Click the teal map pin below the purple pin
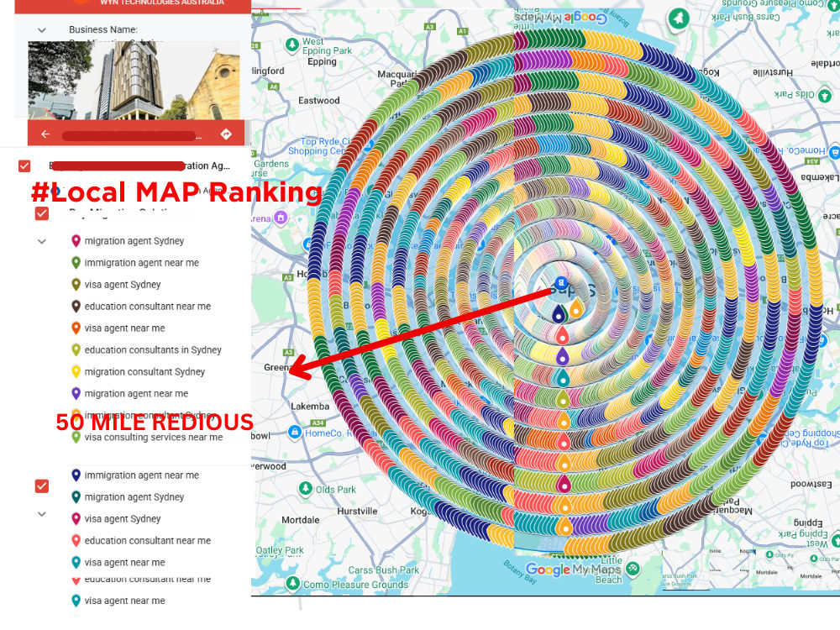Screen dimensions: 840x630 click(563, 378)
